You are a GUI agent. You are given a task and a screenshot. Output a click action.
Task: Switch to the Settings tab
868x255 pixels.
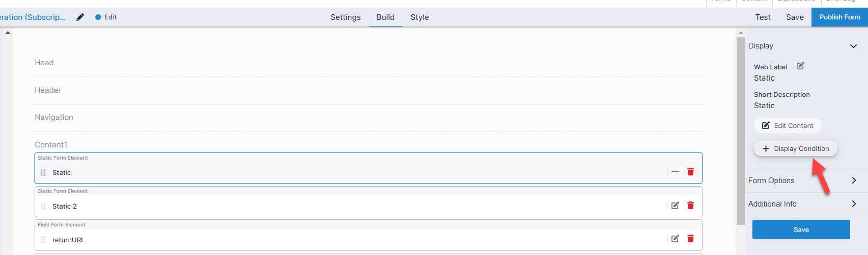[345, 17]
